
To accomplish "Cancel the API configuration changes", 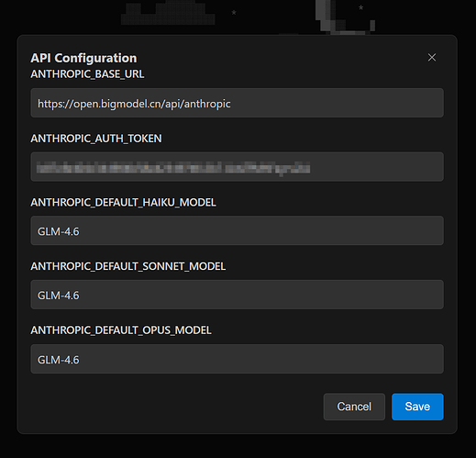I will (354, 407).
